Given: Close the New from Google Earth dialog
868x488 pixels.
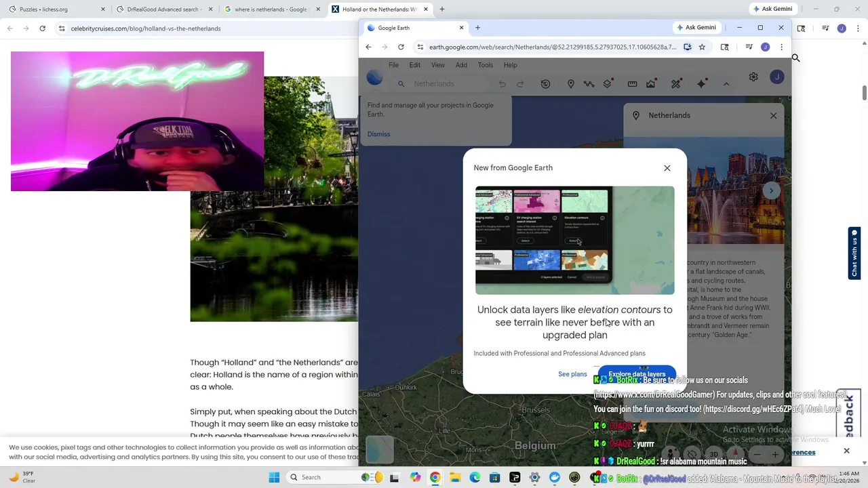Looking at the screenshot, I should click(x=667, y=168).
